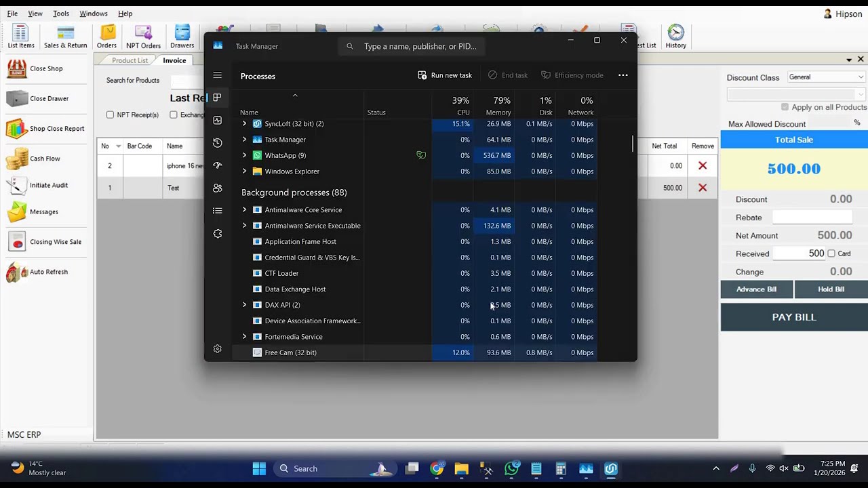Remove the iphone 16 invoice row

pyautogui.click(x=703, y=165)
